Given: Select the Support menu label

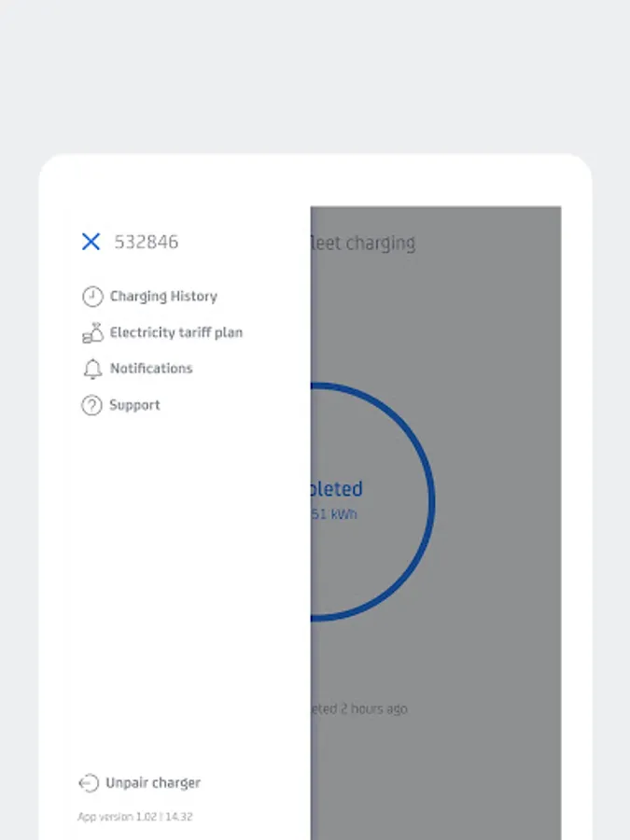Looking at the screenshot, I should tap(134, 405).
